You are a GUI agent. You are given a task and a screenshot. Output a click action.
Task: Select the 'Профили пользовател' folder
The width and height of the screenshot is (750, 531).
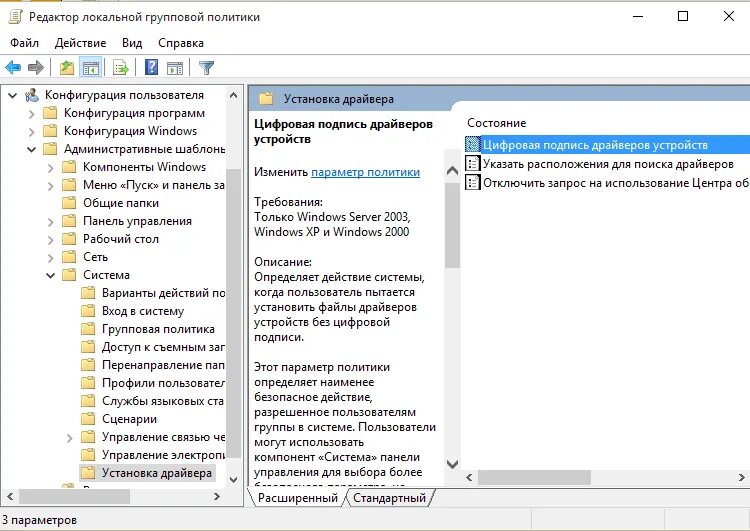164,383
